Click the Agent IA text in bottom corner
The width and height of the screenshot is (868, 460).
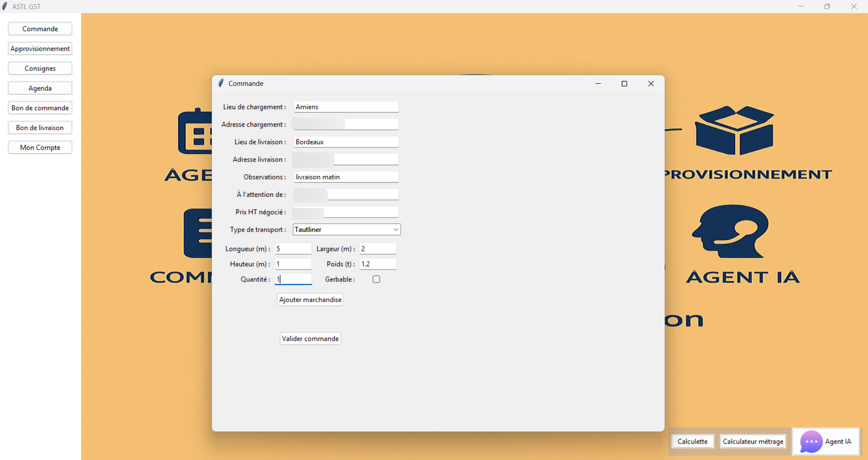click(x=838, y=441)
